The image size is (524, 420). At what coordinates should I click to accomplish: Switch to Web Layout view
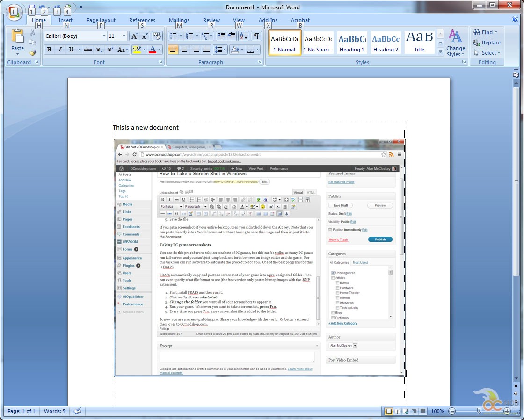[x=406, y=411]
